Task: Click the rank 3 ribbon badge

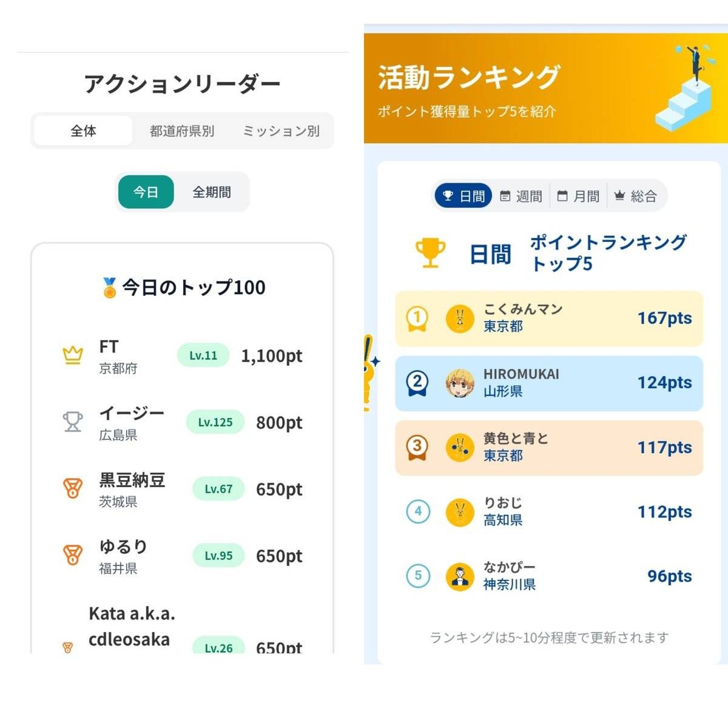Action: pos(417,448)
